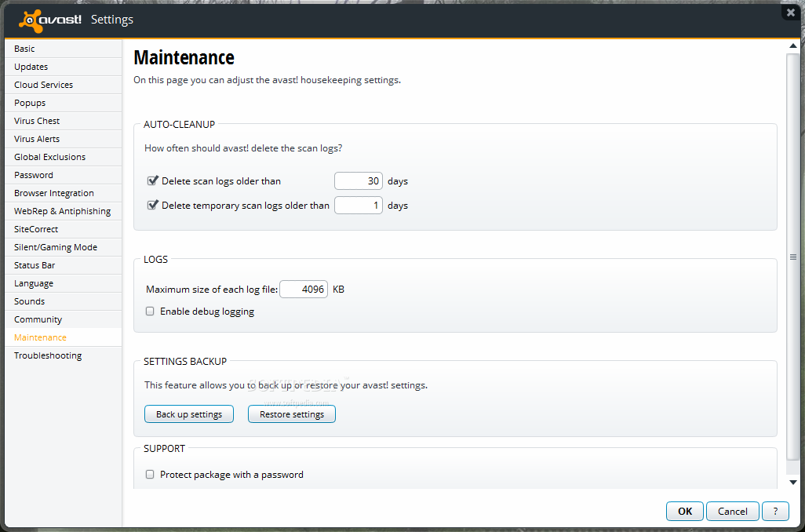This screenshot has width=805, height=532.
Task: Click the Cancel button
Action: (733, 511)
